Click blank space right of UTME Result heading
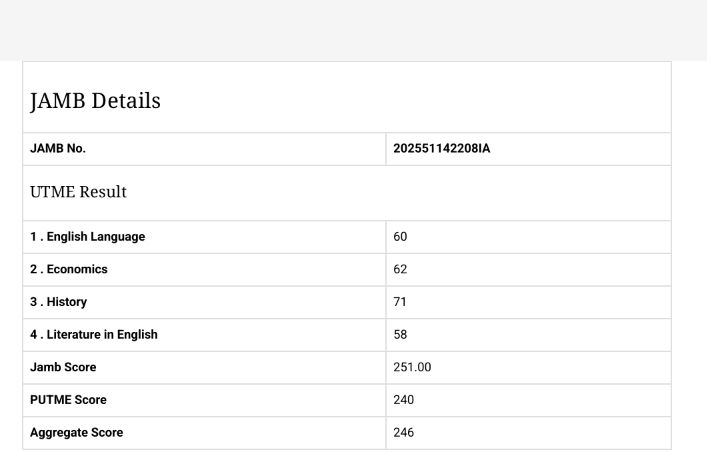707x452 pixels. click(450, 192)
